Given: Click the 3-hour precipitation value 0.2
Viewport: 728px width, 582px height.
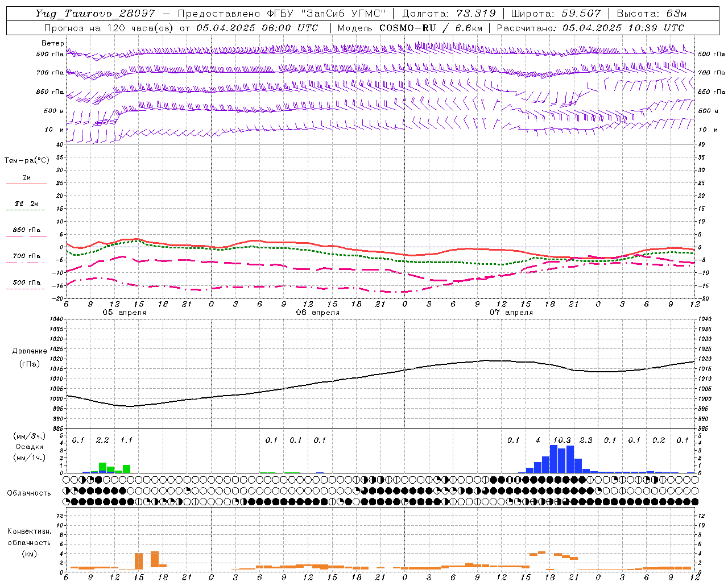Looking at the screenshot, I should click(659, 440).
